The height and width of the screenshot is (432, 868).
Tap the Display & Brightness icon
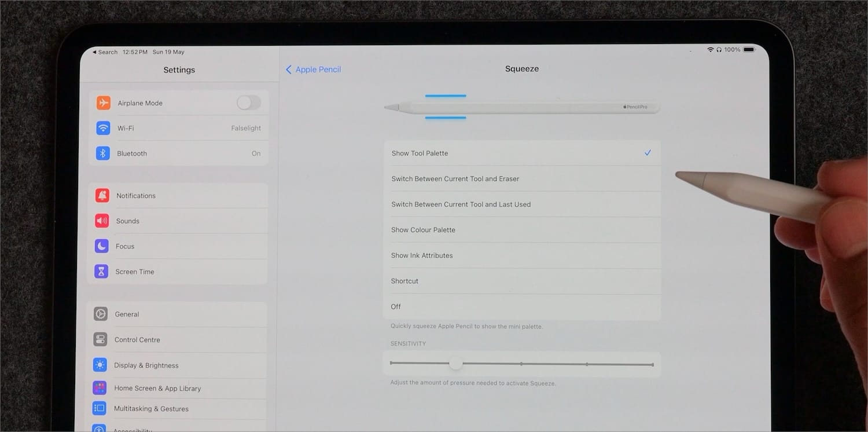click(x=100, y=365)
